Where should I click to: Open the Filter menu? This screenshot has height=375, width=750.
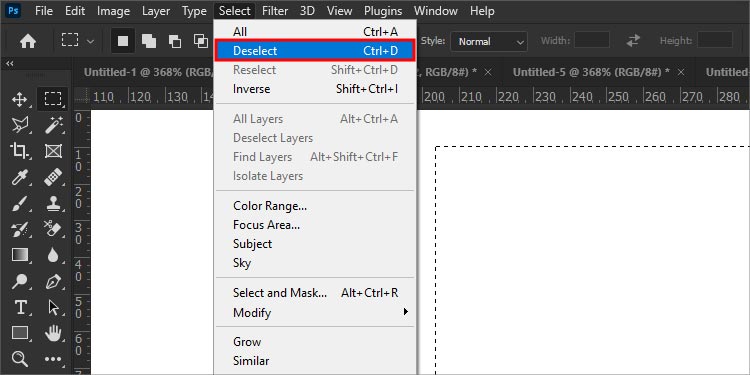coord(275,11)
